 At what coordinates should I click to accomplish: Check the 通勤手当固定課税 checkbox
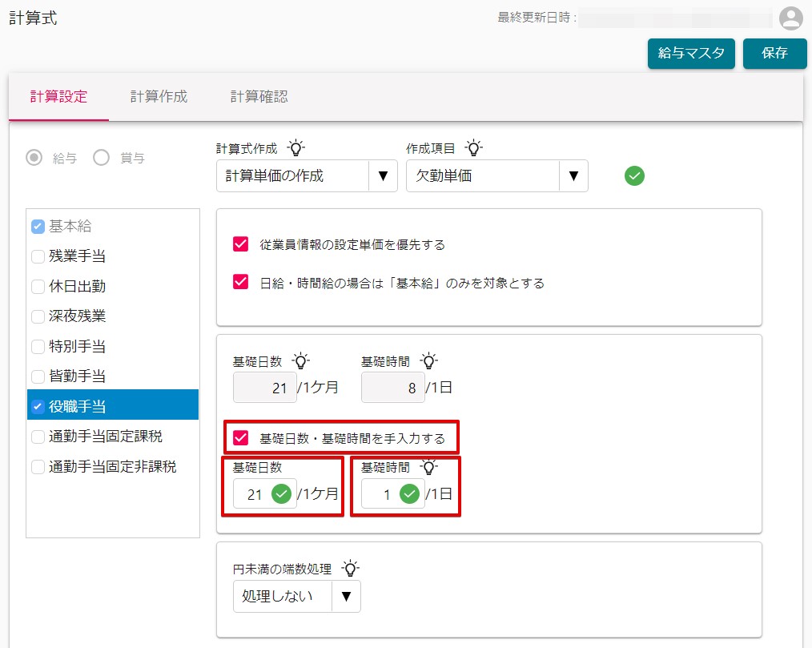click(x=38, y=437)
